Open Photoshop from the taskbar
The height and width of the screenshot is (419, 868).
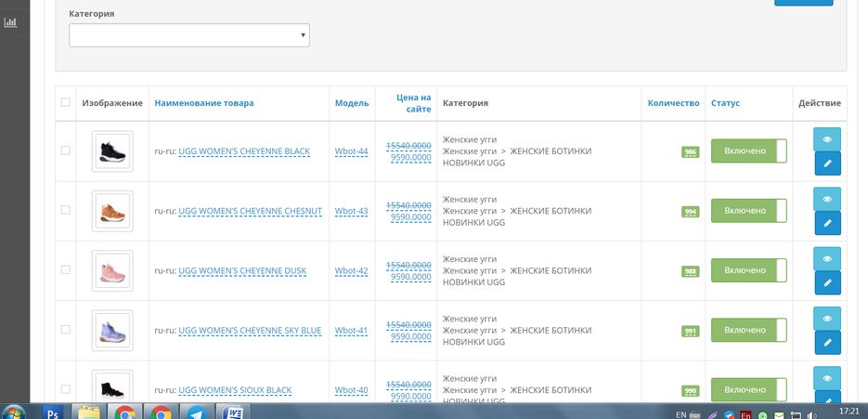pos(53,412)
